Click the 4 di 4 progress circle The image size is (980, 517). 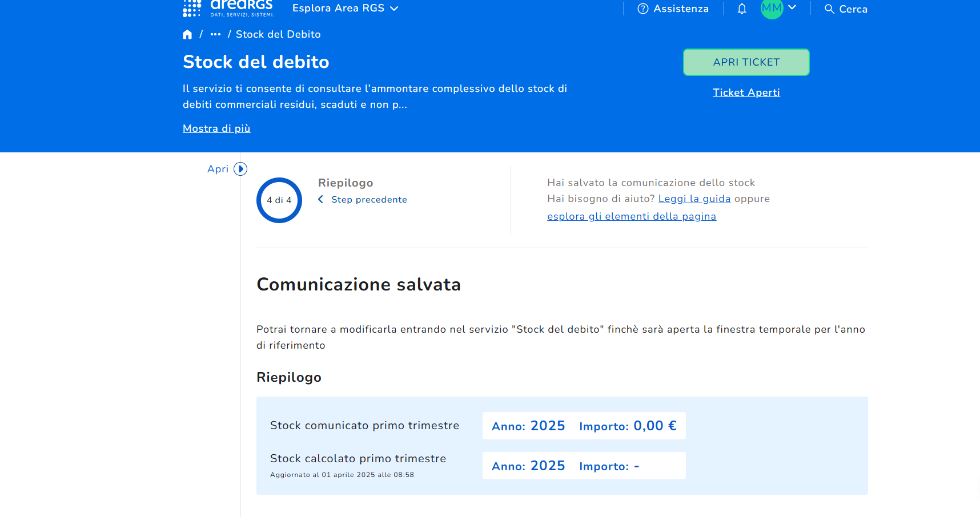279,200
